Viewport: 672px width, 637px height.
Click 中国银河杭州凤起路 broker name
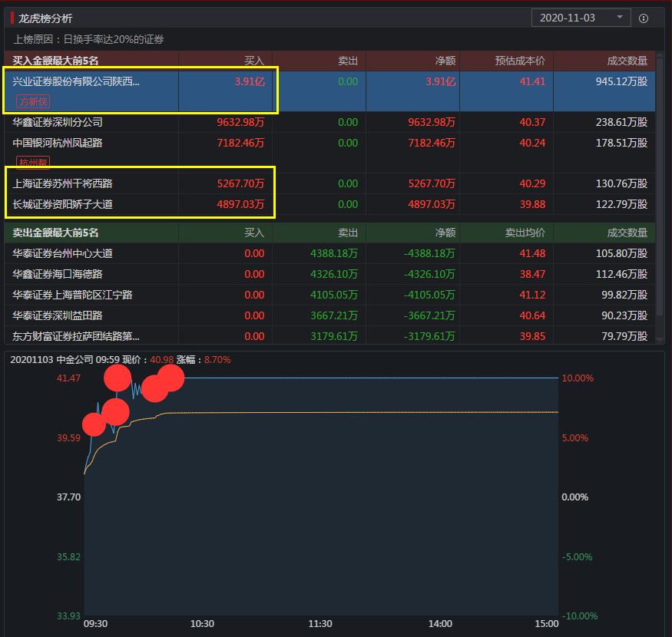tap(58, 143)
